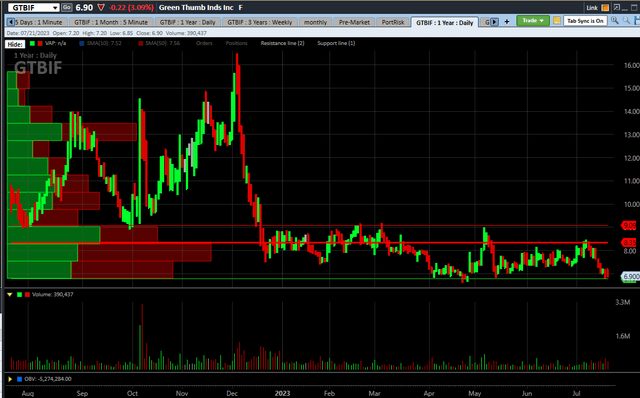Toggle Orders visibility in legend
Image resolution: width=640 pixels, height=398 pixels.
(204, 43)
